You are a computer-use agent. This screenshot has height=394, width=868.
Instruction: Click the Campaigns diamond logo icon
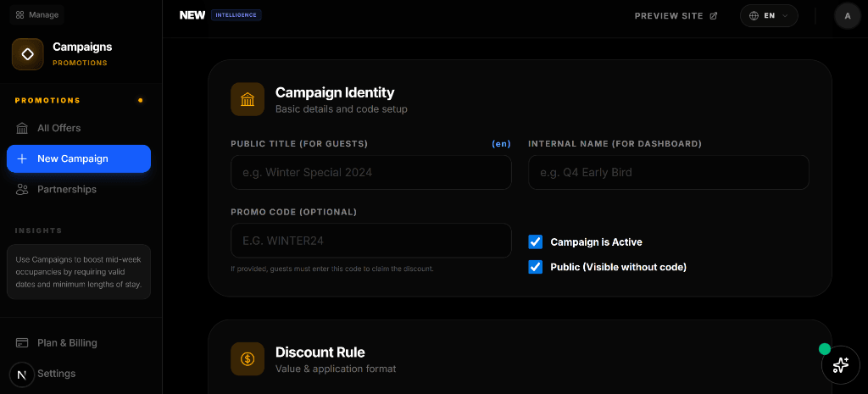(28, 54)
